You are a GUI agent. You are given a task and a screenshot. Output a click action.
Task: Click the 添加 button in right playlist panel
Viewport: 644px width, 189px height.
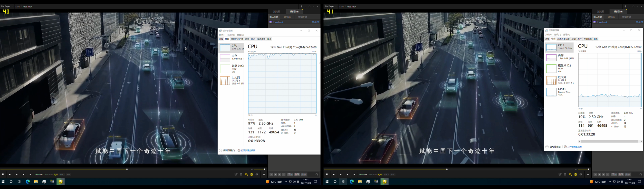[x=614, y=174]
